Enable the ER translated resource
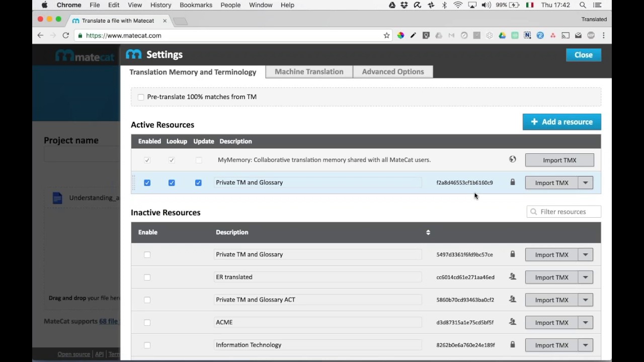Viewport: 644px width, 362px height. click(x=147, y=277)
